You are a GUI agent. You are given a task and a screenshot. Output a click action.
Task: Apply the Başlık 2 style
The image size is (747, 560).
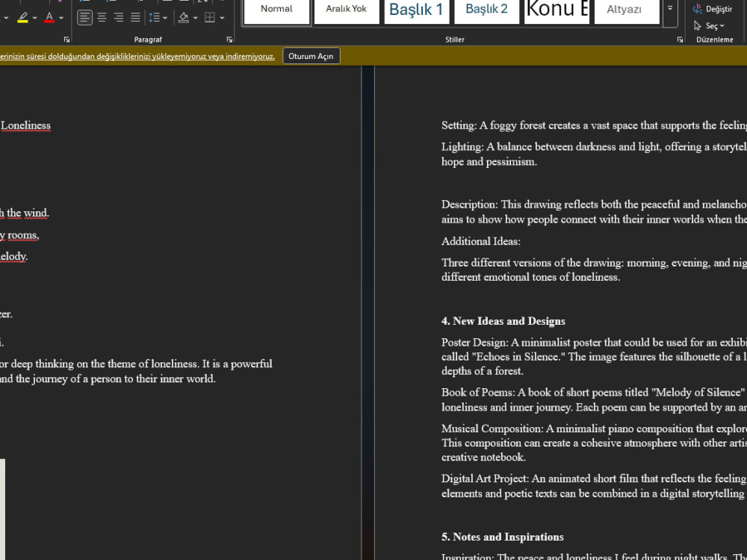[486, 10]
